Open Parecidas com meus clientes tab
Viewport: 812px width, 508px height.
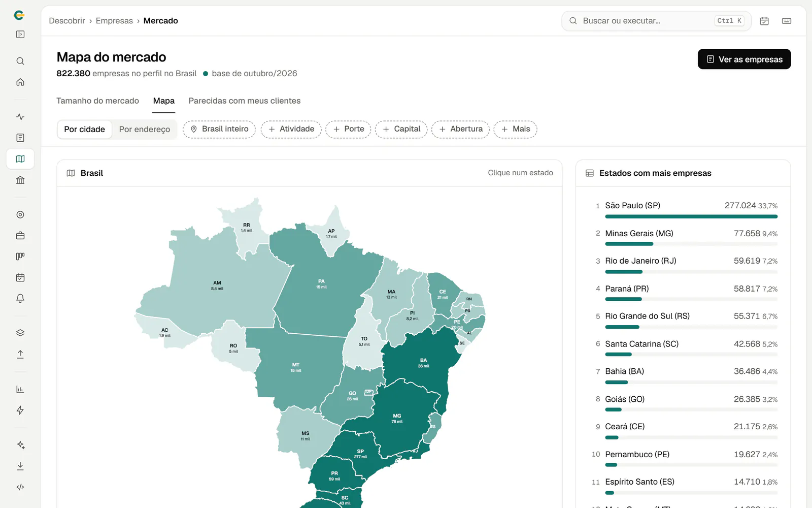point(245,101)
